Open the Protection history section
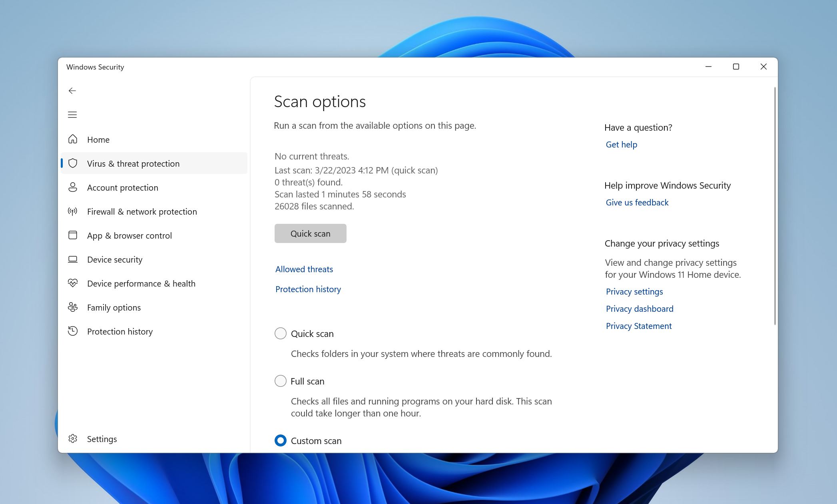837x504 pixels. point(308,289)
